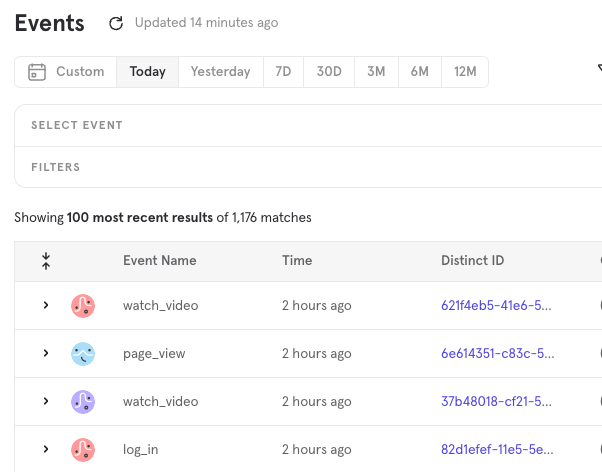Click the purple avatar icon for second watch_video event
Screen dimensions: 602x472
(83, 402)
